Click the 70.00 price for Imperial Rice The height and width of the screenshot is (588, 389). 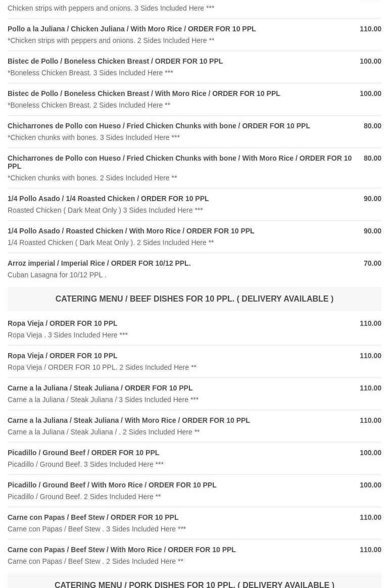372,264
